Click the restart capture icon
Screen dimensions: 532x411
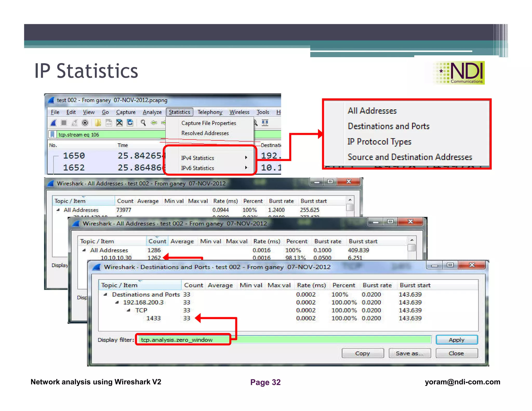(75, 123)
